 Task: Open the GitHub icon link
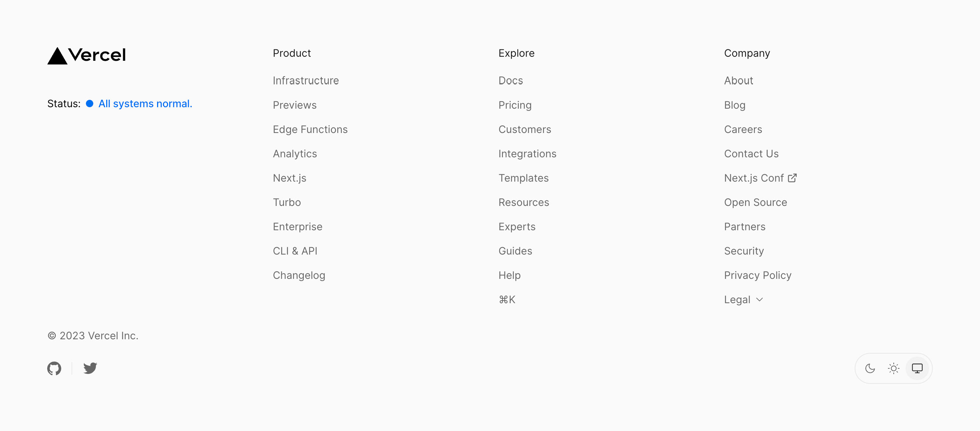pyautogui.click(x=54, y=368)
